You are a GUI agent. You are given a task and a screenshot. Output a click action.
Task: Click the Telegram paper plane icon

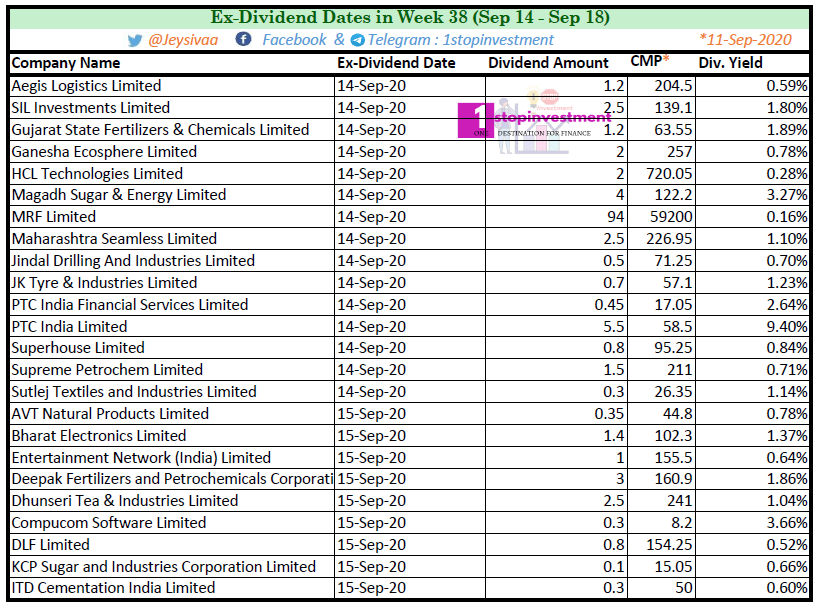click(x=358, y=40)
